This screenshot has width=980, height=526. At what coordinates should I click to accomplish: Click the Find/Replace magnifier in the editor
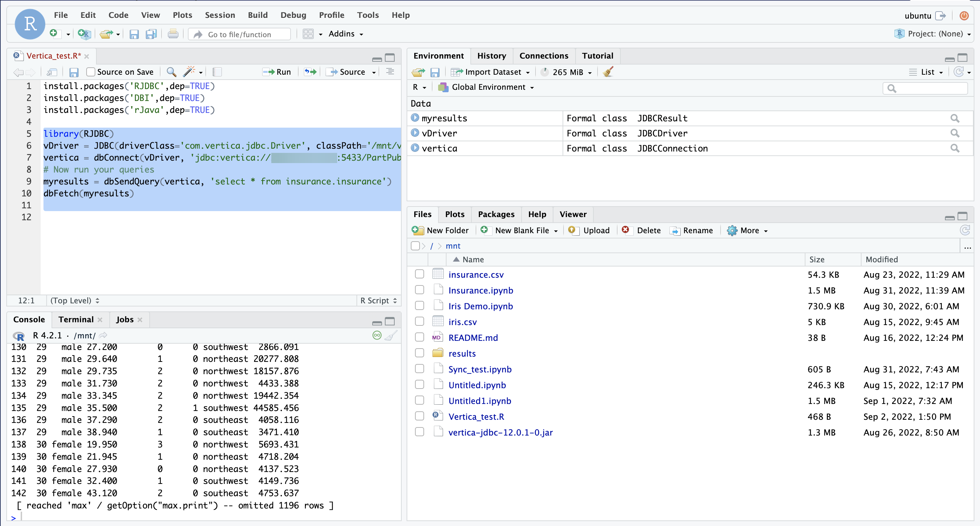[172, 72]
